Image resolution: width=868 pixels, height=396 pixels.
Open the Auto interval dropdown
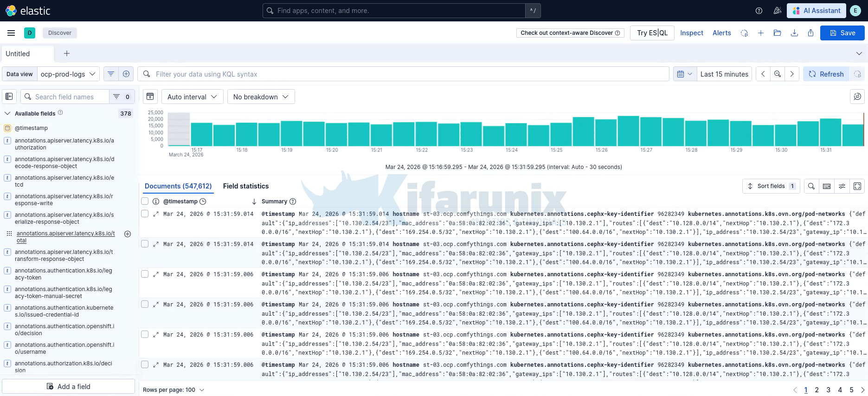(192, 97)
